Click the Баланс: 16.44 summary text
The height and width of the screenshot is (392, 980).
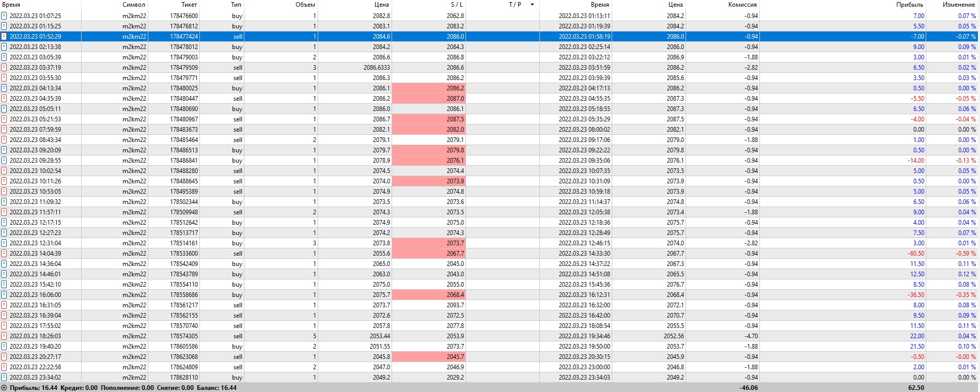(x=216, y=388)
